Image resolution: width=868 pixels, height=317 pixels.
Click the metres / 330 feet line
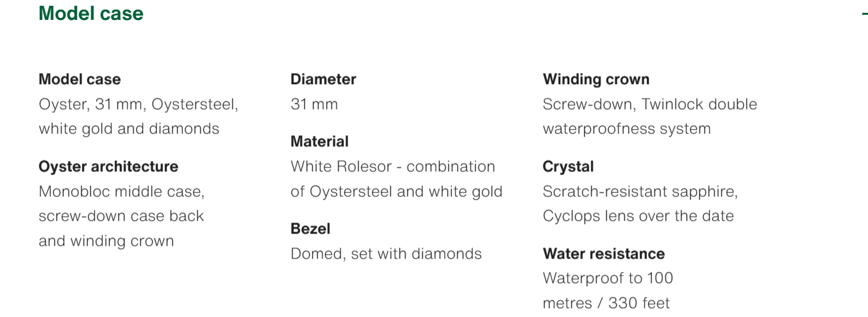[x=606, y=303]
